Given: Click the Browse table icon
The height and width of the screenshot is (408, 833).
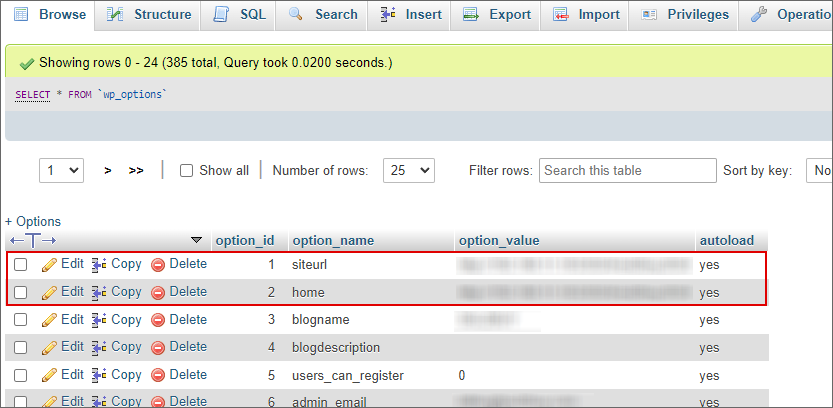Looking at the screenshot, I should click(21, 14).
